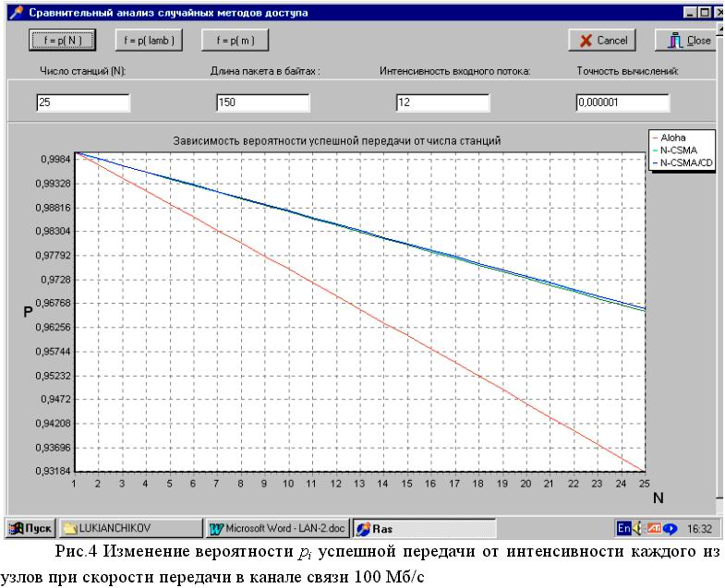Viewport: 725px width, 588px height.
Task: Minimize the analysis window
Action: 690,13
